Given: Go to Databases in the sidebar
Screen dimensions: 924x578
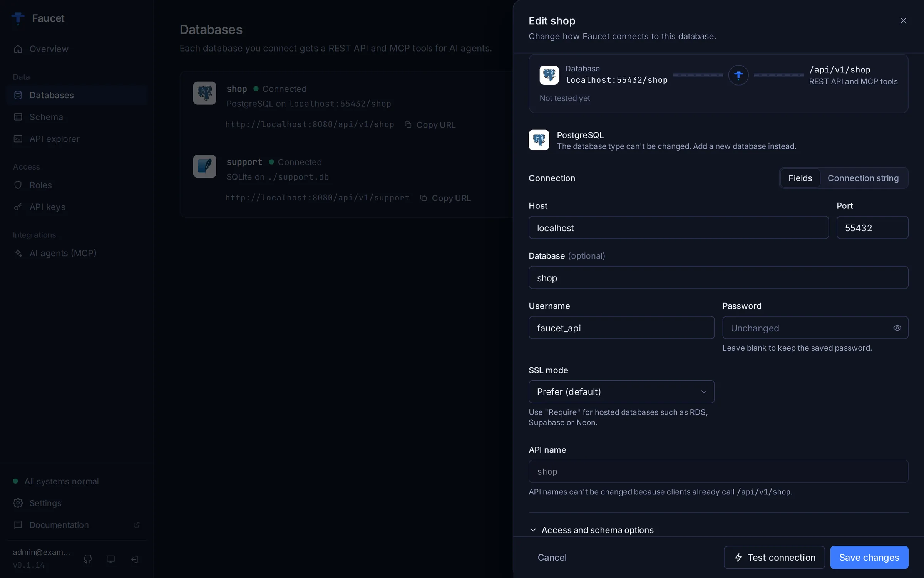Looking at the screenshot, I should click(x=77, y=95).
